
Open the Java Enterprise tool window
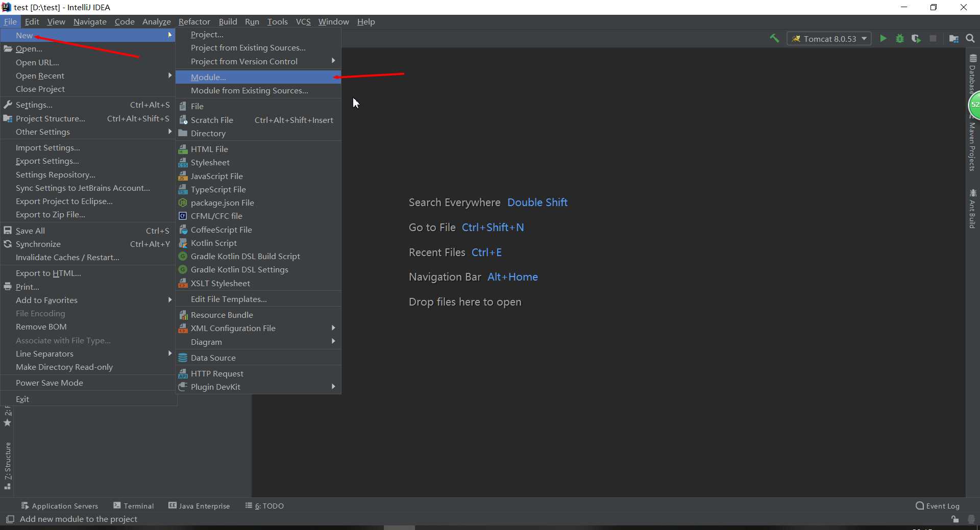click(200, 506)
